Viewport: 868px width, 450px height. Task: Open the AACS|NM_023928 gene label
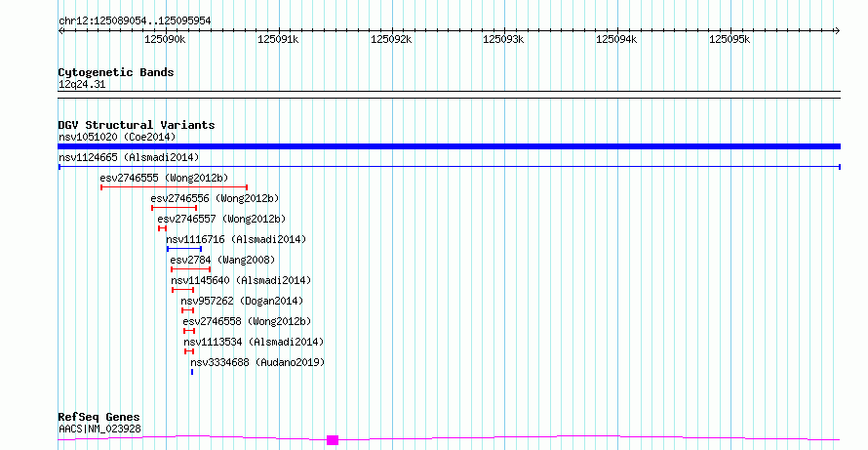pos(99,429)
